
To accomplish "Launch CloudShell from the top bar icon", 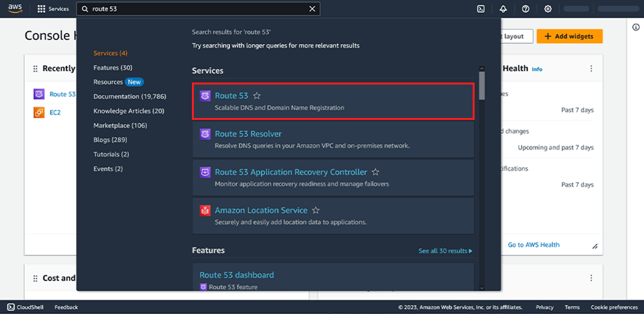I will point(480,8).
